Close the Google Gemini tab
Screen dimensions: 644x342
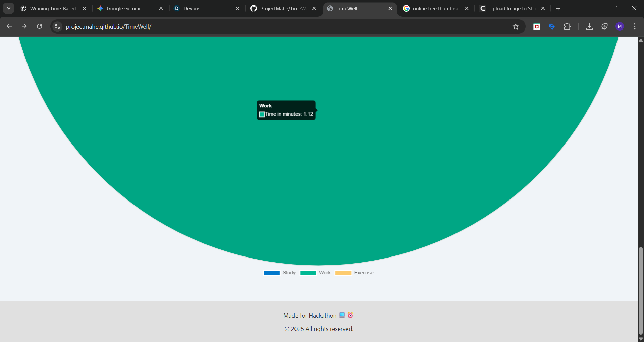161,8
